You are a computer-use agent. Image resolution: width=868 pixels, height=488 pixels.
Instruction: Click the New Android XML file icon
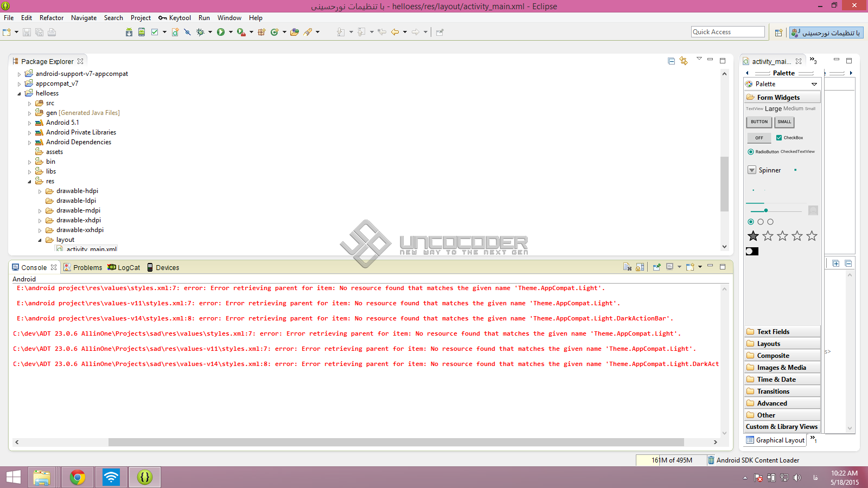tap(175, 33)
